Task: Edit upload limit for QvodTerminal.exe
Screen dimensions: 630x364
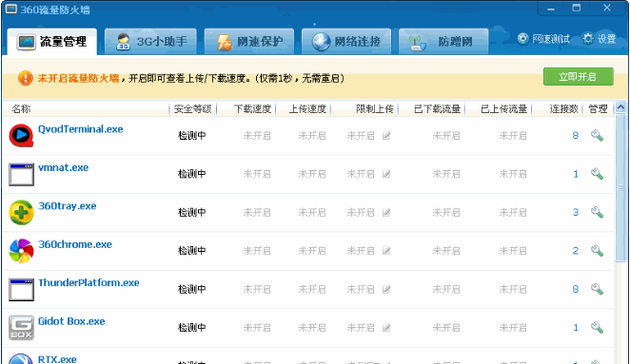Action: coord(386,136)
